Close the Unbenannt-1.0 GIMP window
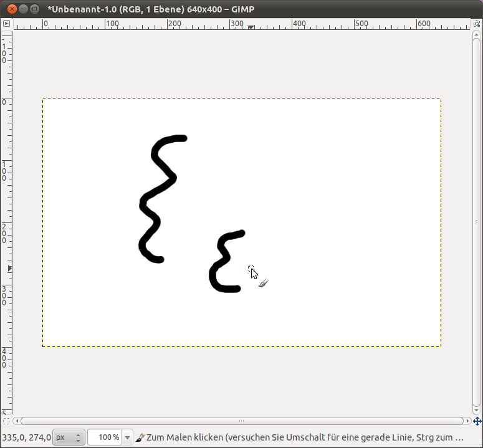Screen dimensions: 483x448 coord(10,9)
